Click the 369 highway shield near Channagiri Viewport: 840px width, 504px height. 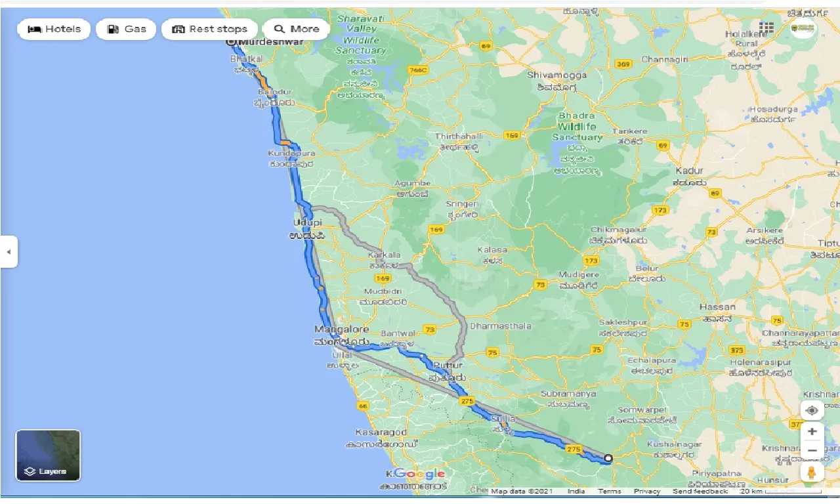[x=623, y=64]
